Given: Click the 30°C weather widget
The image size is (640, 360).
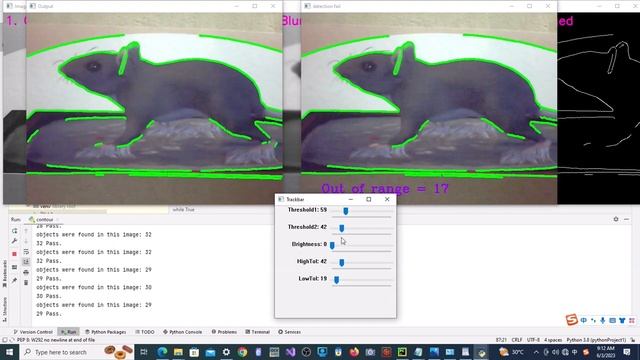Looking at the screenshot, I should coord(512,352).
